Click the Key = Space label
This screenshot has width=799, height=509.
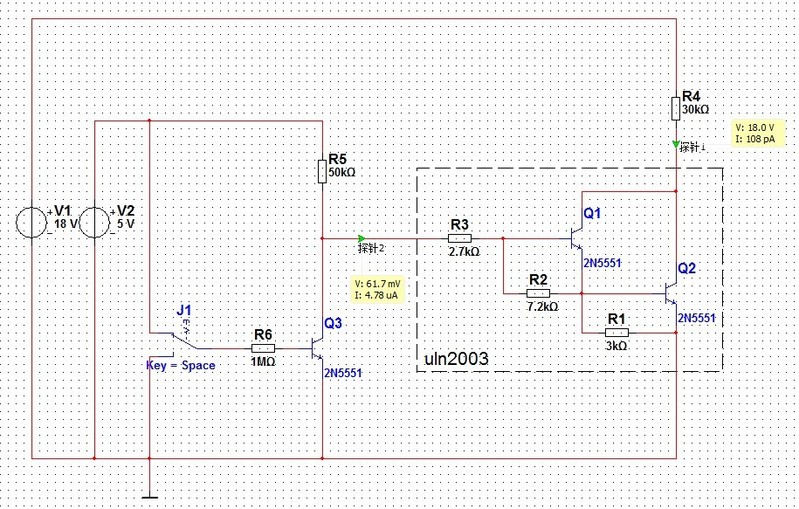(x=180, y=366)
